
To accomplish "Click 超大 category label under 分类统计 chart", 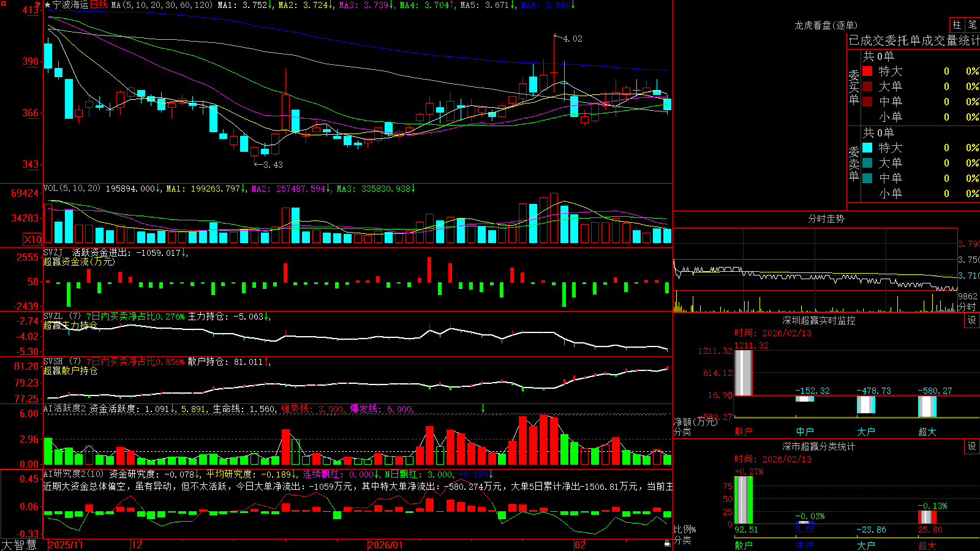I will (x=927, y=545).
